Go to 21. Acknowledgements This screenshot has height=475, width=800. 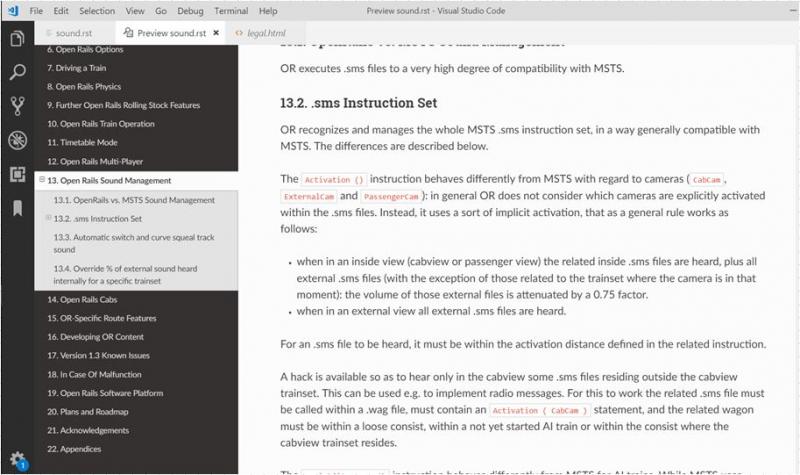pyautogui.click(x=88, y=431)
